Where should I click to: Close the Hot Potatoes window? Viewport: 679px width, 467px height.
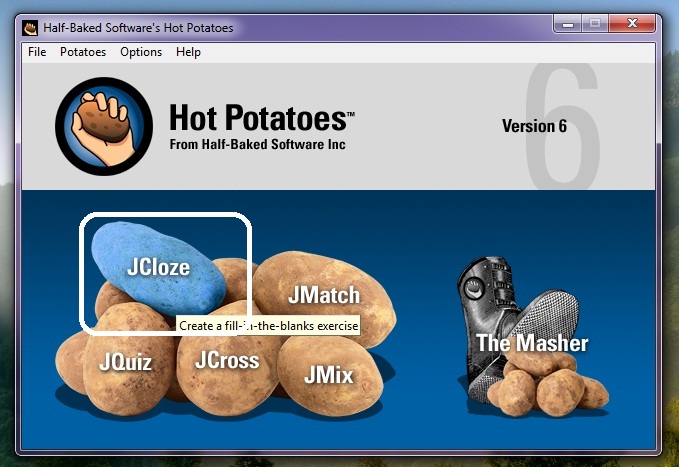pos(632,24)
